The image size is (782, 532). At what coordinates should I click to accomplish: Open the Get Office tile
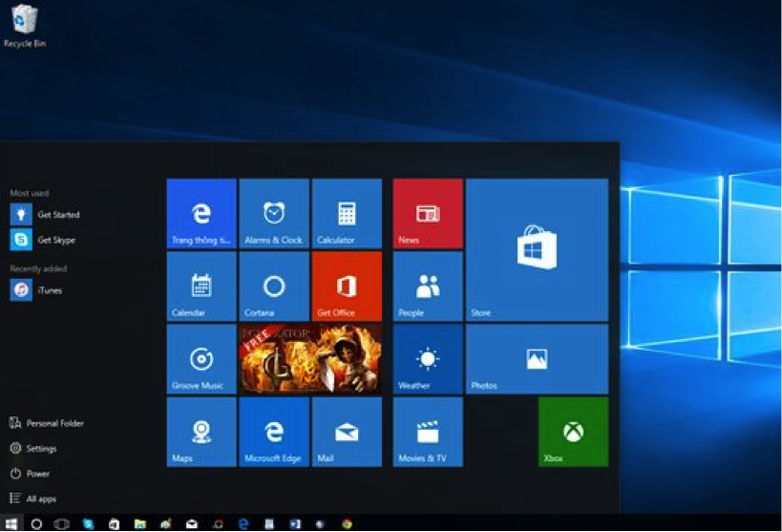coord(347,287)
